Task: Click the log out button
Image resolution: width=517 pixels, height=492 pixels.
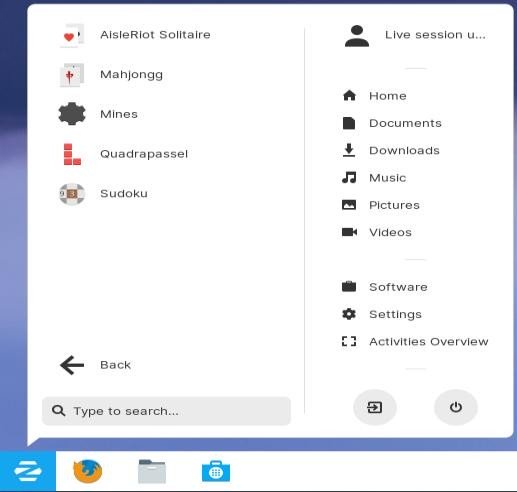Action: pyautogui.click(x=375, y=407)
